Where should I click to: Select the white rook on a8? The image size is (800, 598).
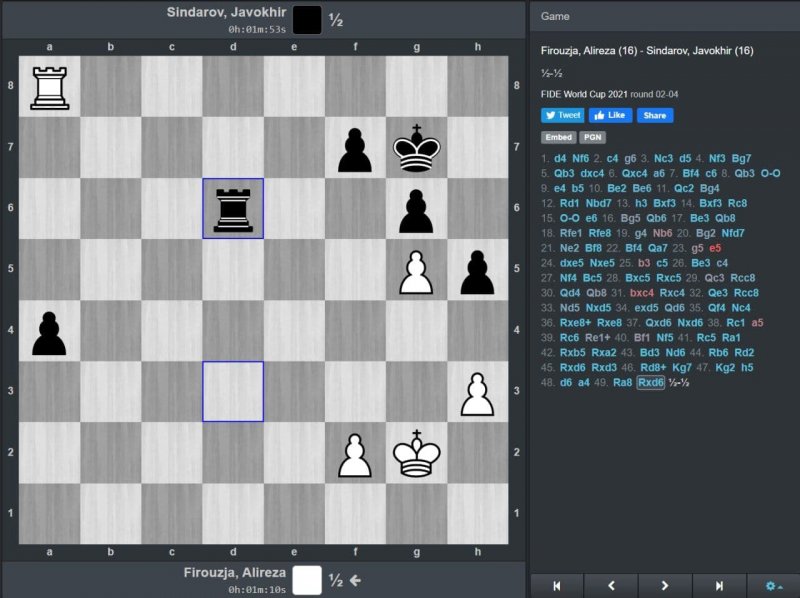pyautogui.click(x=49, y=87)
